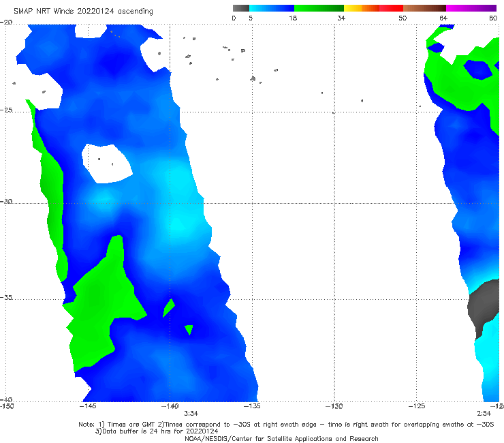Click the note line starting "Note: 1) Times are GMT"
Image resolution: width=504 pixels, height=443 pixels.
tap(286, 425)
